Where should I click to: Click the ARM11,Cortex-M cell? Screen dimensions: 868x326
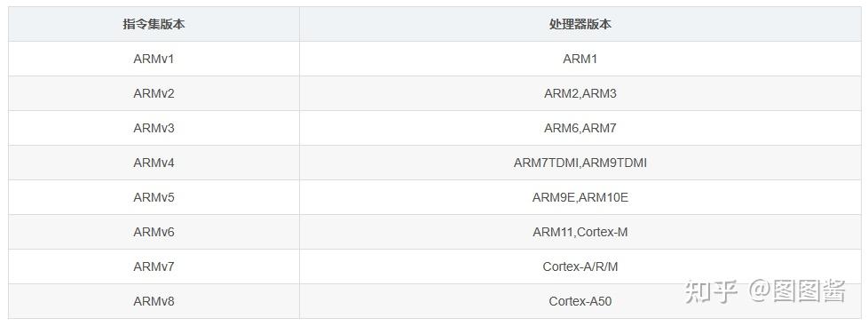point(580,232)
